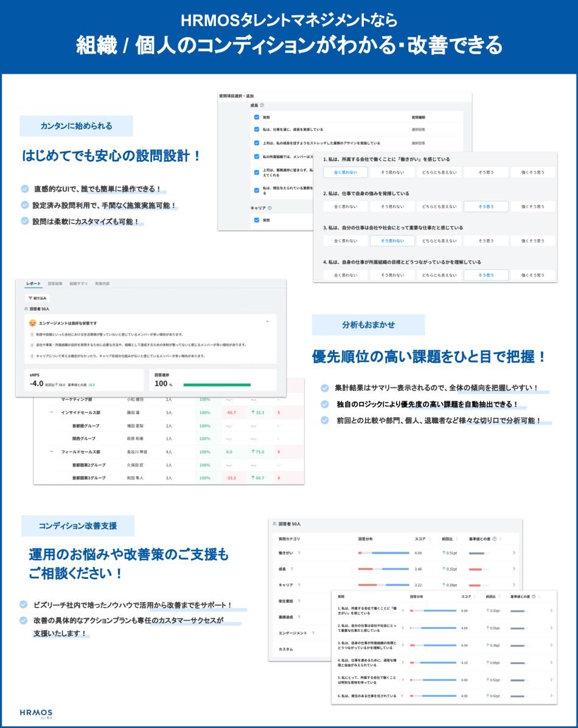Screen dimensions: 578x728
Task: Switch to the 回答結果 tab
Action: tap(55, 283)
